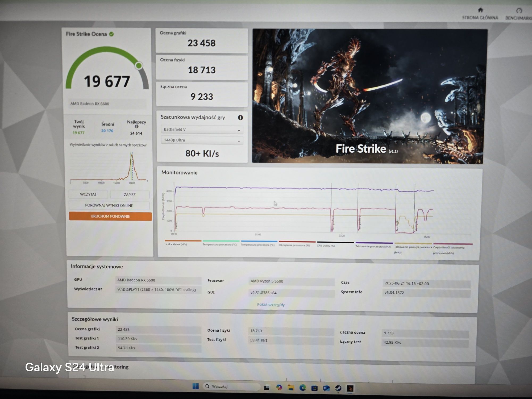This screenshot has height=399, width=532.
Task: Click the info icon under Najlepszy
Action: click(136, 127)
